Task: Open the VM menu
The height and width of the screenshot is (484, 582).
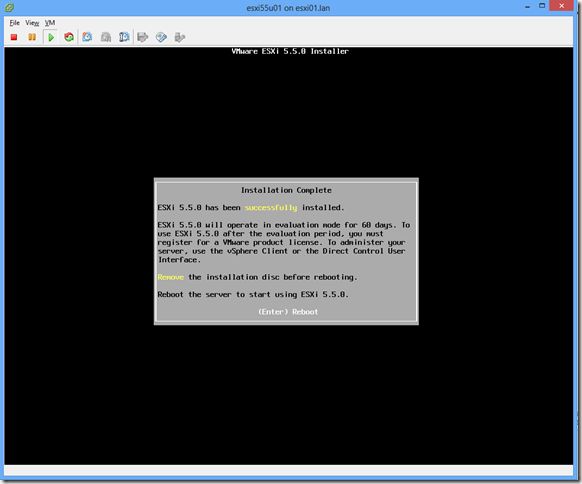Action: pyautogui.click(x=50, y=23)
